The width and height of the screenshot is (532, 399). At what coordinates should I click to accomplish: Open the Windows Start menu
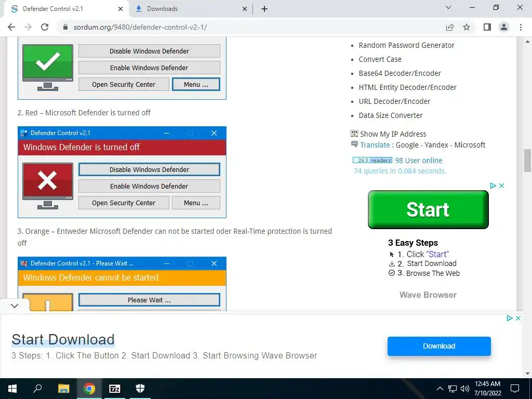pyautogui.click(x=12, y=389)
